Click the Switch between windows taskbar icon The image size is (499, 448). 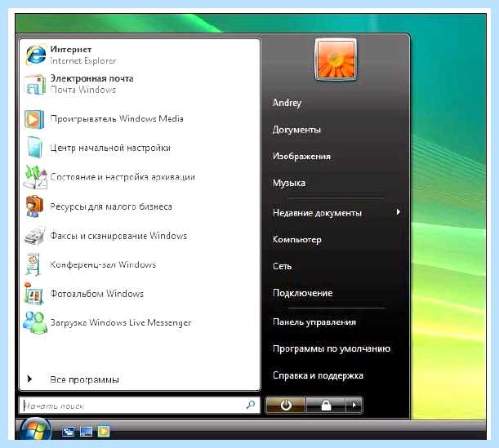68,432
